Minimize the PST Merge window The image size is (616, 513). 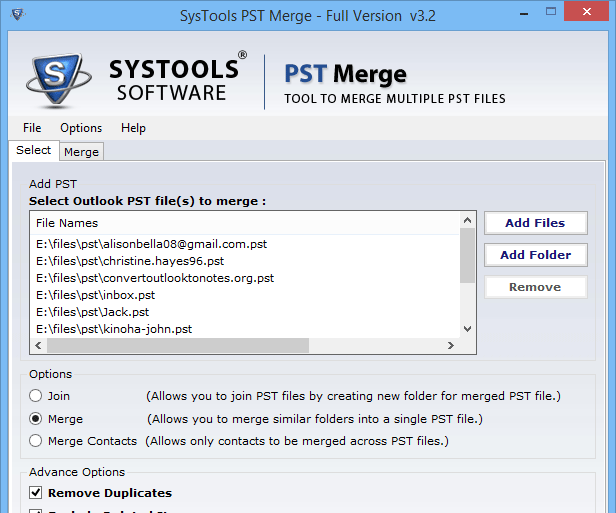pos(524,13)
